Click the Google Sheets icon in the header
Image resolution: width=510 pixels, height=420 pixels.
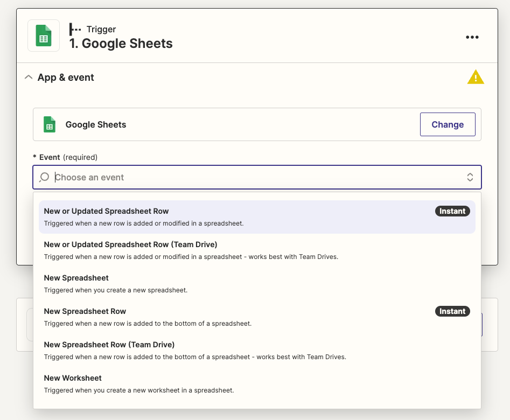(x=44, y=36)
